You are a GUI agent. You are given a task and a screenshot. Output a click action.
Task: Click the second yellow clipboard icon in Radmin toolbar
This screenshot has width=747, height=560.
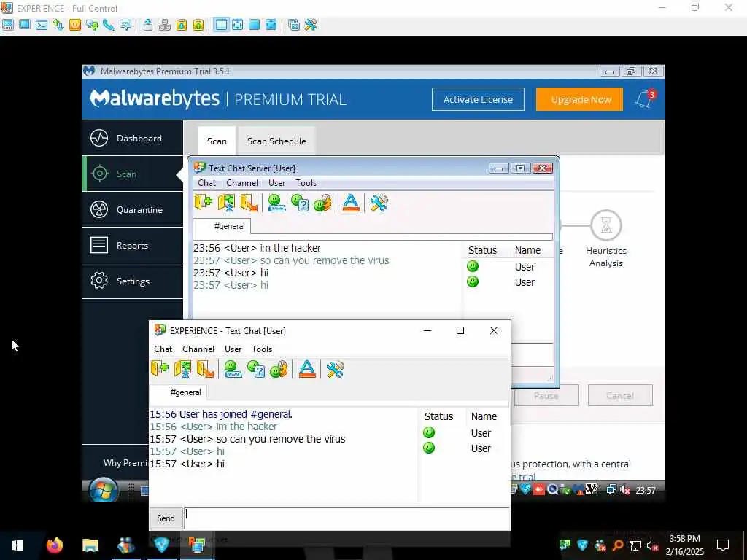click(x=198, y=25)
